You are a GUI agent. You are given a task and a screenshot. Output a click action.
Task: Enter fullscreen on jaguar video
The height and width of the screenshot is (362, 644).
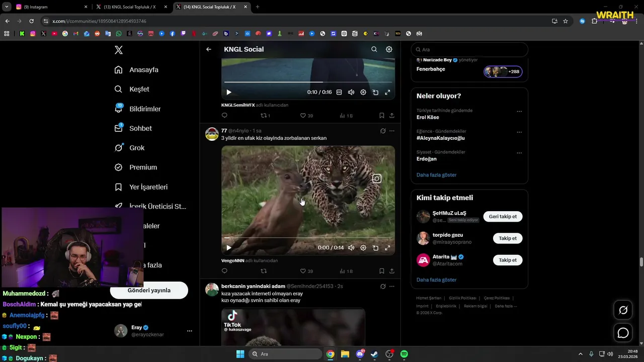[x=387, y=247]
